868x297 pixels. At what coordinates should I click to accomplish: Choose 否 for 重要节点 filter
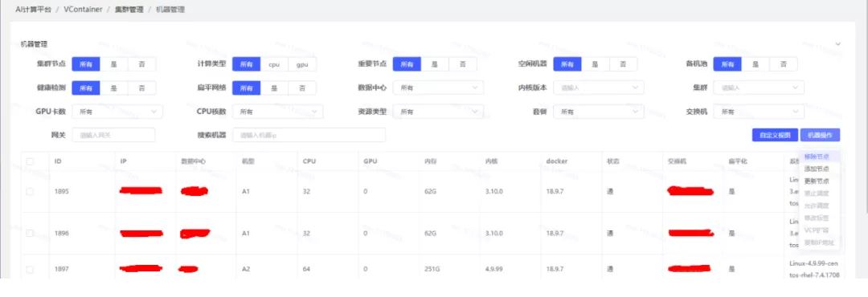coord(463,64)
